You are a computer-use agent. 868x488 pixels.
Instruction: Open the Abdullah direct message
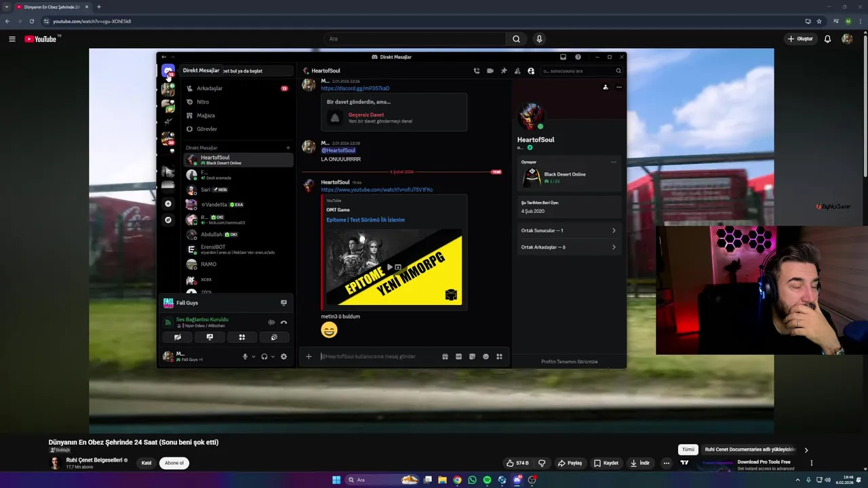pos(238,235)
